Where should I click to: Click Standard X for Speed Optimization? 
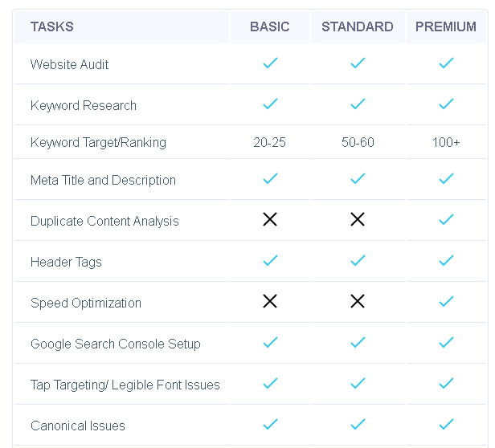point(358,301)
